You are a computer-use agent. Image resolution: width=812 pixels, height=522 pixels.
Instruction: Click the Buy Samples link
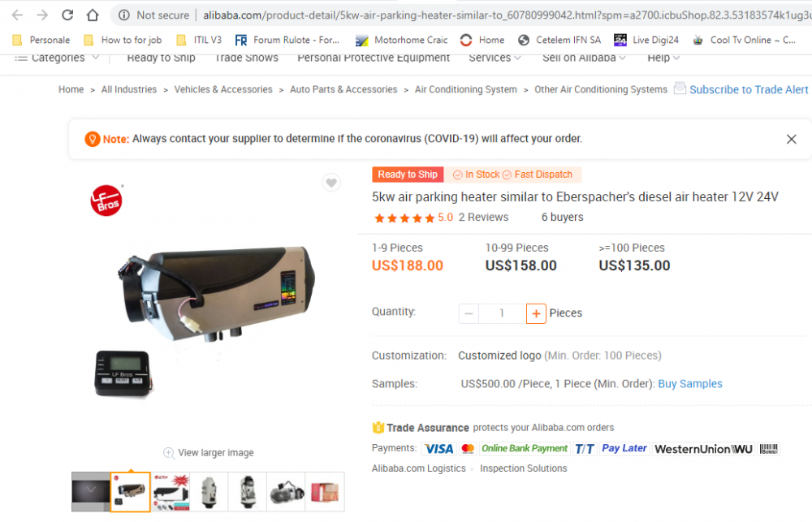[x=689, y=384]
